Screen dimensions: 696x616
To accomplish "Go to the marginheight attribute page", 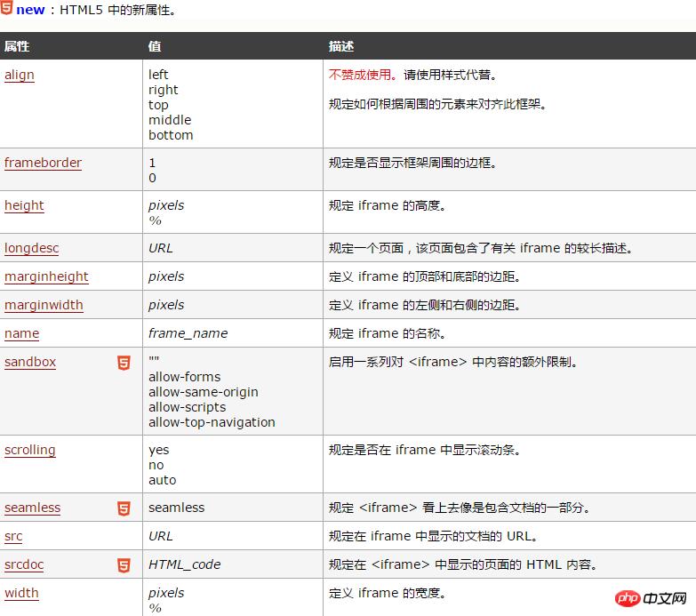I will [x=46, y=276].
